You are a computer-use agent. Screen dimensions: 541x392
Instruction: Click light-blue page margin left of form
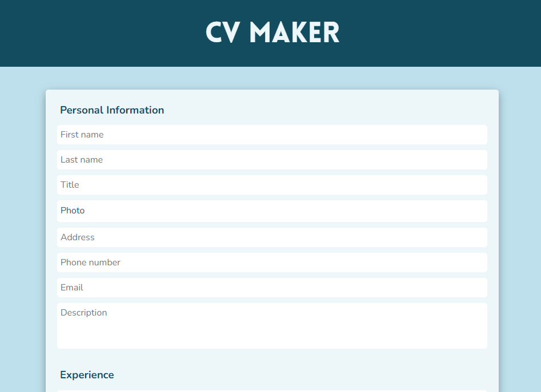click(x=23, y=228)
